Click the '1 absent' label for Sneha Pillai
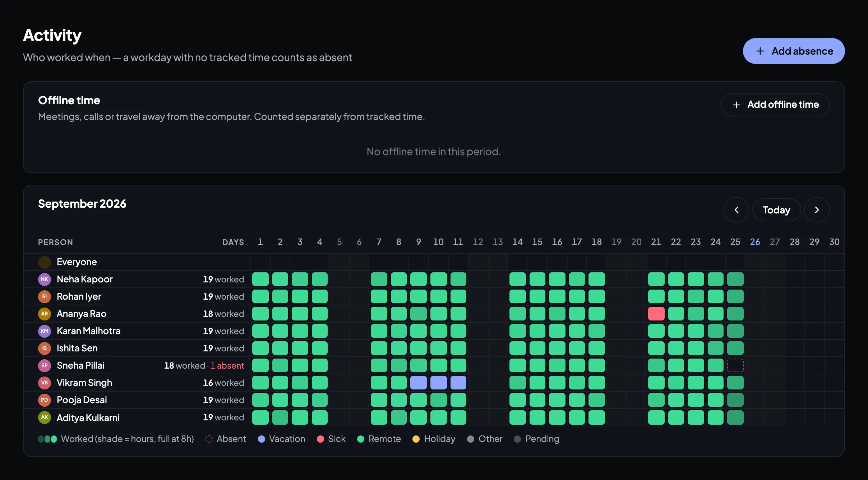Viewport: 868px width, 480px height. click(x=227, y=365)
